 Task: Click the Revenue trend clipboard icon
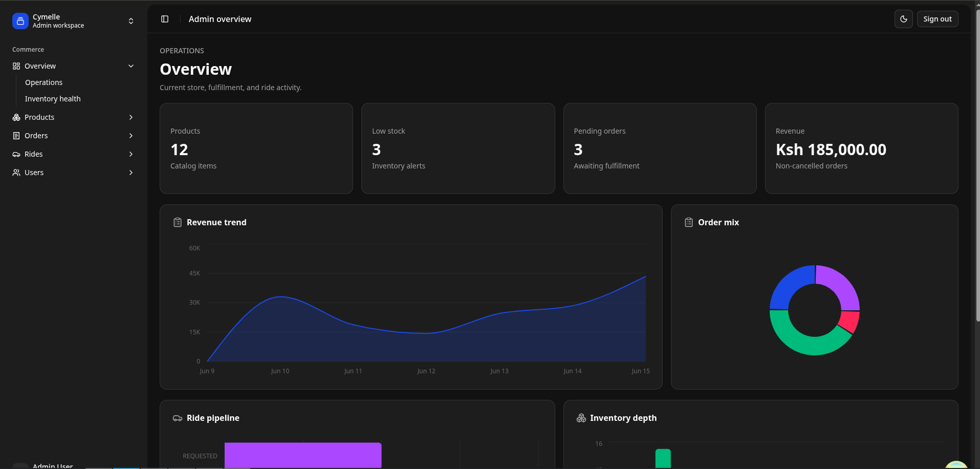[x=178, y=222]
